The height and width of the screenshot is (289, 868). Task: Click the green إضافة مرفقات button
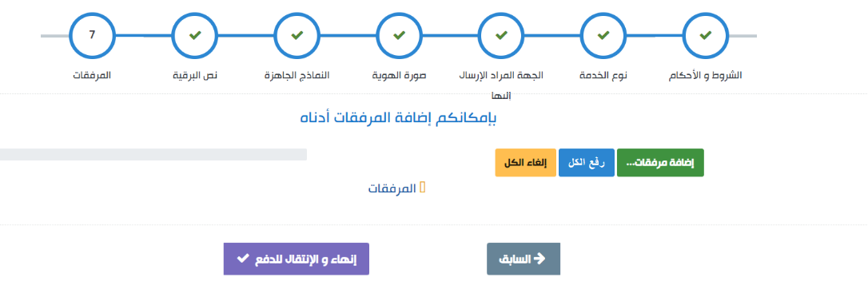point(660,163)
